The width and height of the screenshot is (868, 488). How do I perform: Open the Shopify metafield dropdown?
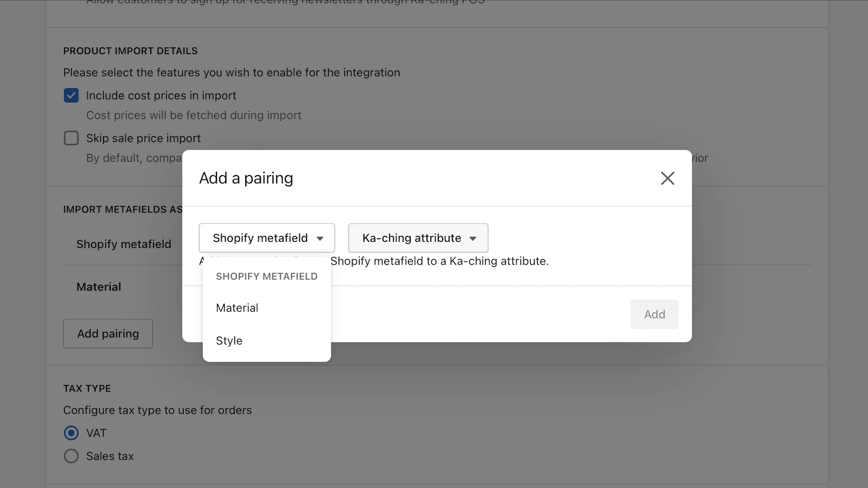tap(267, 238)
